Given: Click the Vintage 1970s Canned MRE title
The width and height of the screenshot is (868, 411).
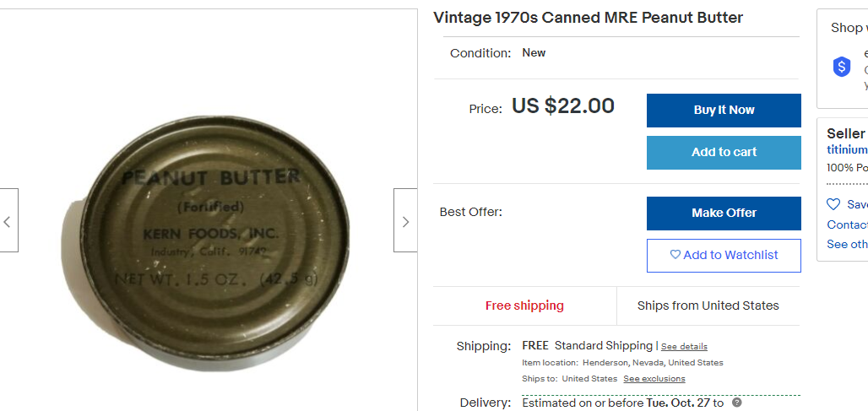Looking at the screenshot, I should [x=588, y=18].
